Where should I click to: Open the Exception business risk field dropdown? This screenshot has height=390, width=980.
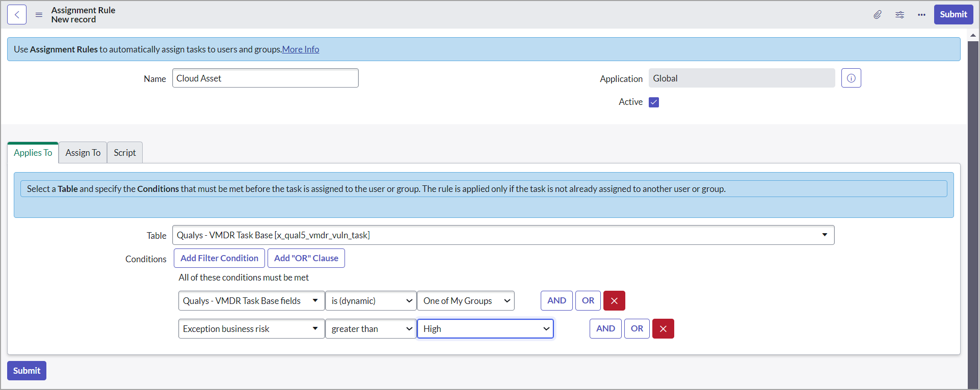tap(251, 329)
